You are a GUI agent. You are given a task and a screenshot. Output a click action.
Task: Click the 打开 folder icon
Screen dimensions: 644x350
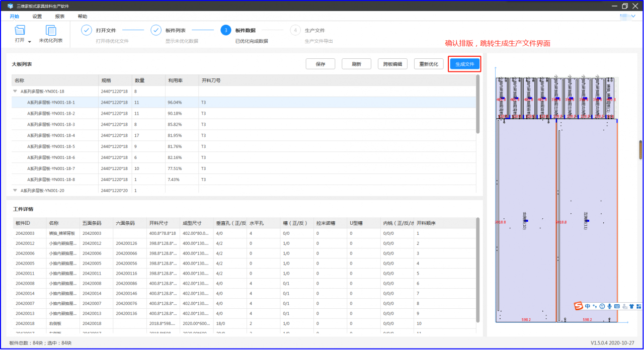(20, 30)
